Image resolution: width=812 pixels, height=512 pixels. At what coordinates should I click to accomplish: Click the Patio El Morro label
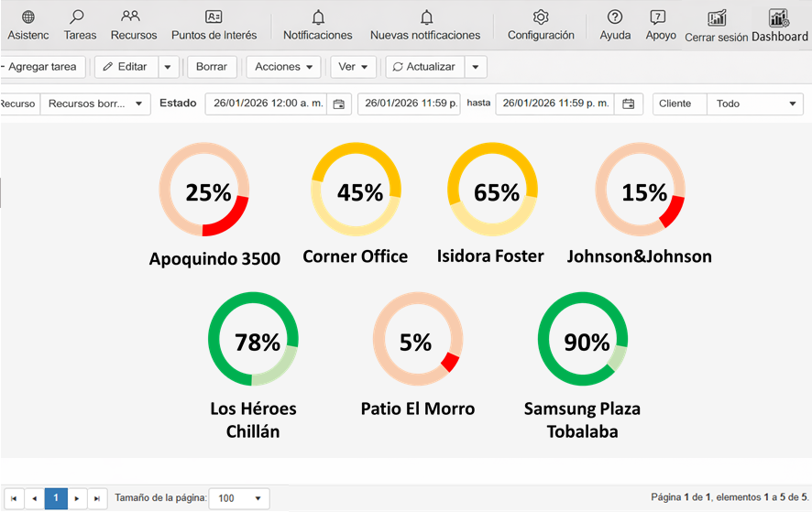click(418, 409)
